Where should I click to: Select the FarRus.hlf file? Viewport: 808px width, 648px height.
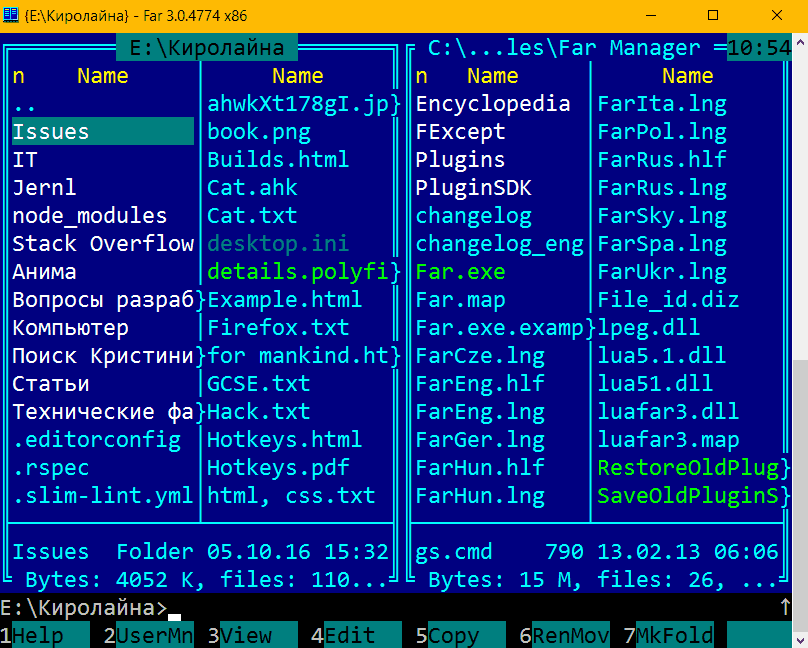point(662,160)
